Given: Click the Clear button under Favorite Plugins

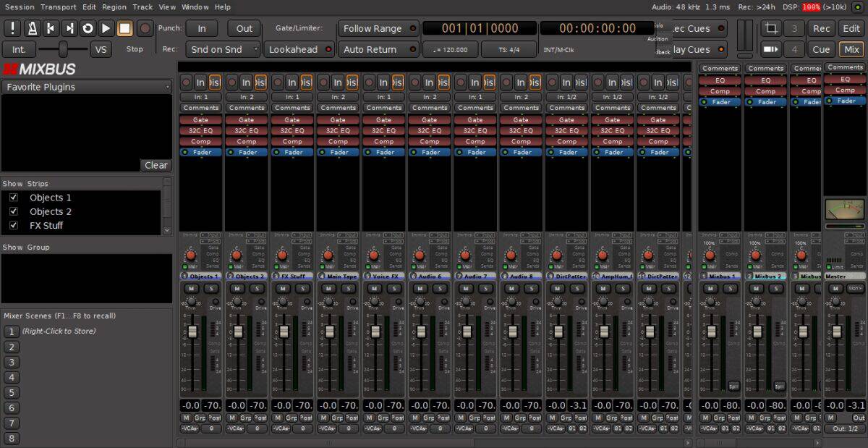Looking at the screenshot, I should (156, 165).
